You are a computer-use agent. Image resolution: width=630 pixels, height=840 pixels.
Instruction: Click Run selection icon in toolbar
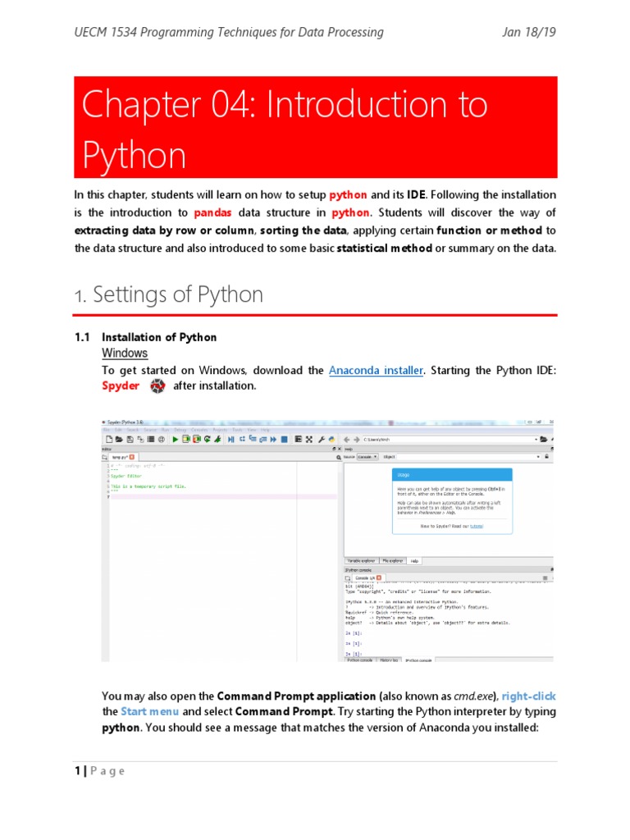pos(217,440)
